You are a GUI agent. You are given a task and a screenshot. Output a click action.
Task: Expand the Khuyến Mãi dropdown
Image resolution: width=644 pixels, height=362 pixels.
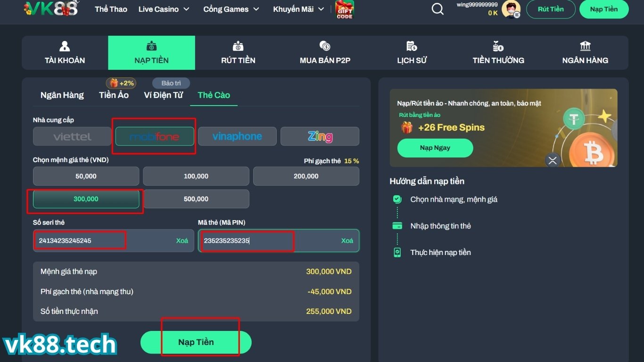(298, 9)
